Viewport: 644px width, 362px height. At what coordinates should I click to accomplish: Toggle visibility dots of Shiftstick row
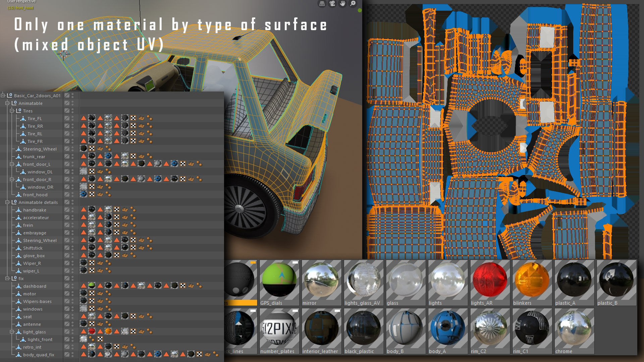[72, 248]
